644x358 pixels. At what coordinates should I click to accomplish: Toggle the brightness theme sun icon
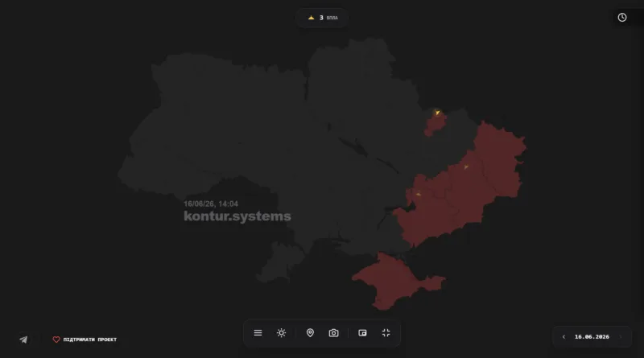281,333
